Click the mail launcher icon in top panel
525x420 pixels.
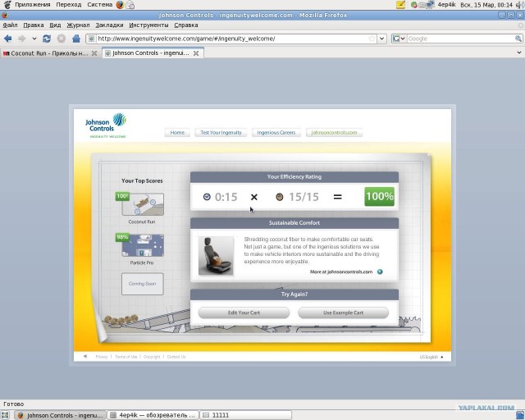pos(130,5)
